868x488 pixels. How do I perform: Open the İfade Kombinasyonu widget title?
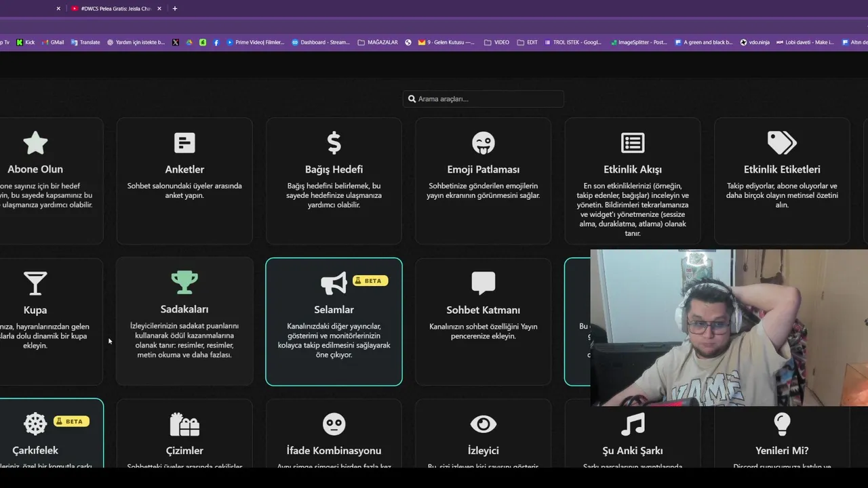(x=334, y=450)
